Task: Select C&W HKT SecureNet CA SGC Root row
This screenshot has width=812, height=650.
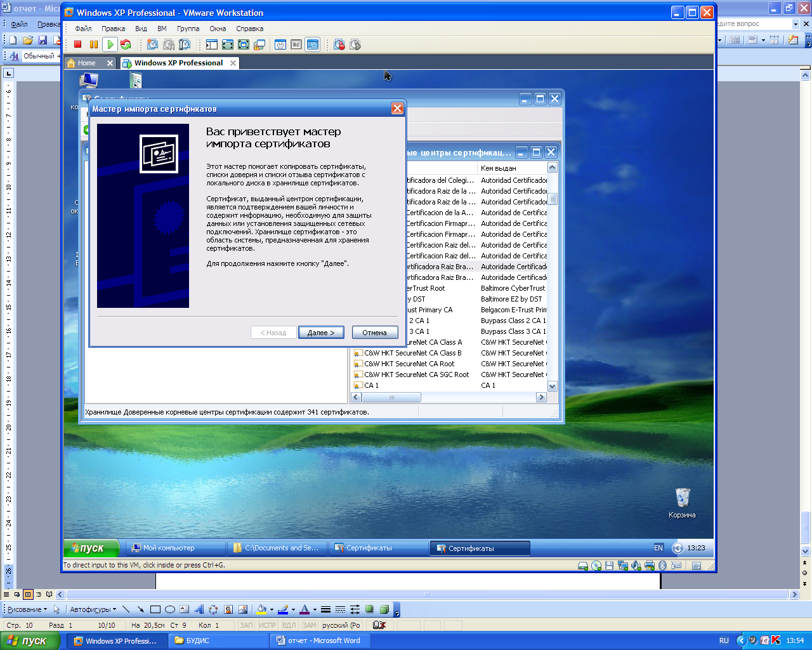Action: 416,375
